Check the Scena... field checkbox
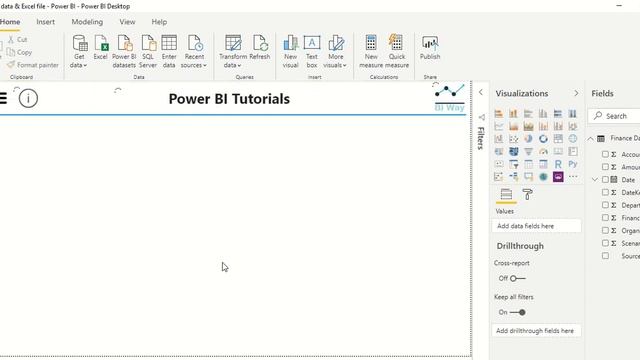Image resolution: width=640 pixels, height=360 pixels. click(605, 243)
